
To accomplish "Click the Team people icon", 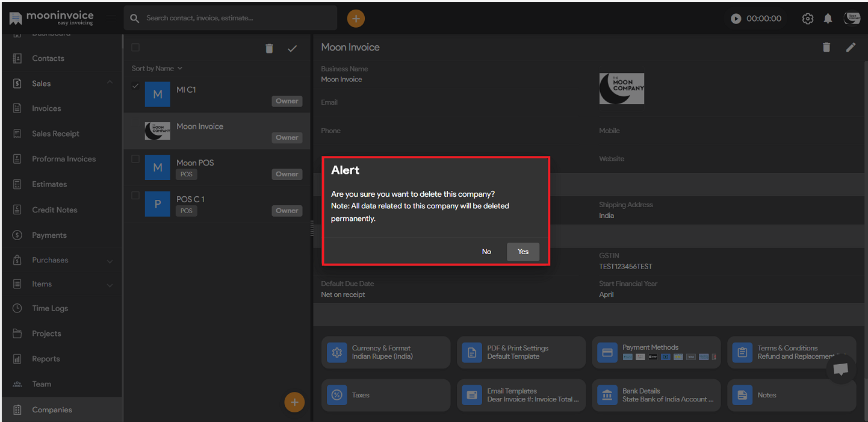I will tap(17, 384).
